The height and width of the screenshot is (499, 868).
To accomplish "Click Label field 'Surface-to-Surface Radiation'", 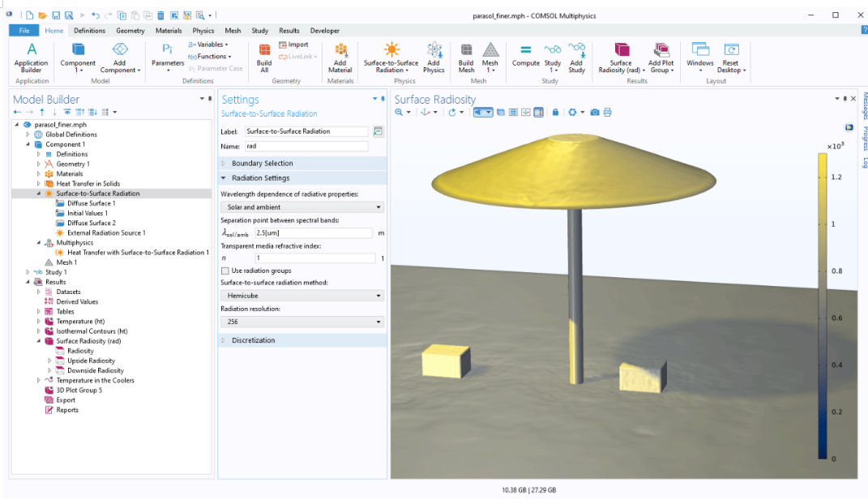I will click(x=306, y=132).
